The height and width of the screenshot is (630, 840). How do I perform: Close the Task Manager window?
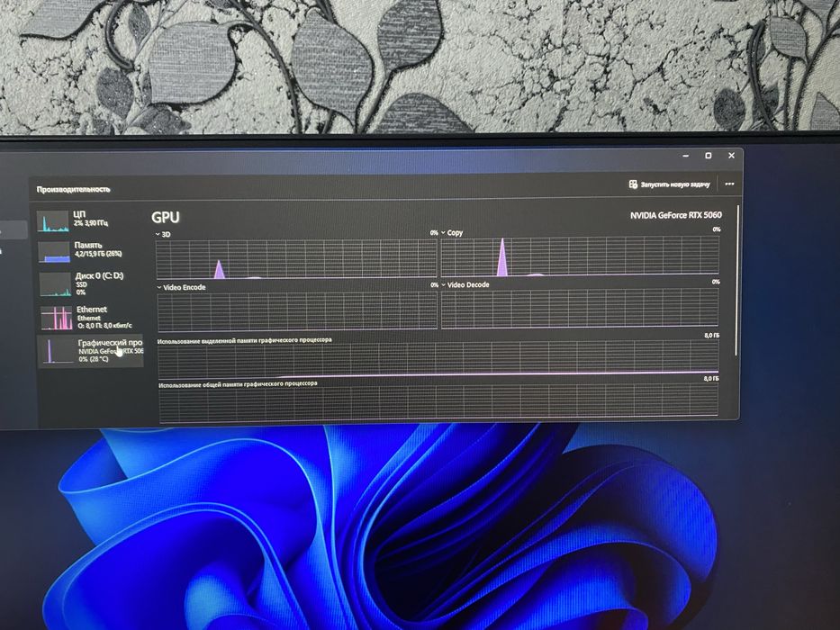731,156
